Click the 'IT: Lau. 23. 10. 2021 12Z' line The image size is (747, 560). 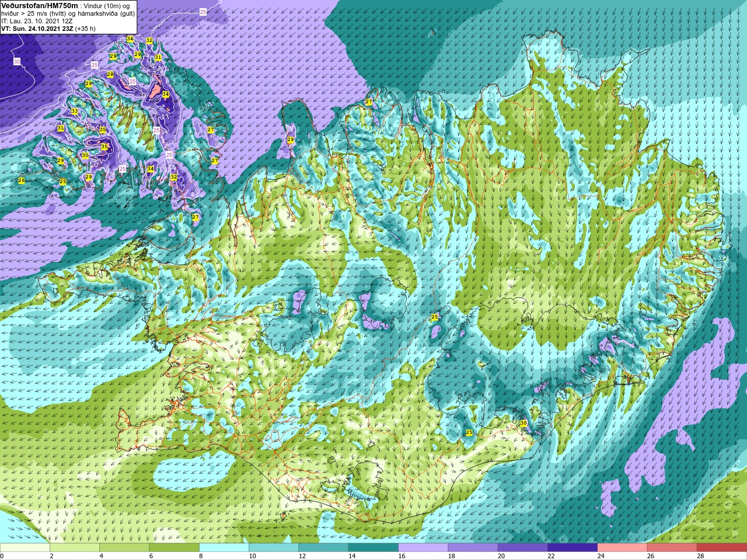point(37,20)
